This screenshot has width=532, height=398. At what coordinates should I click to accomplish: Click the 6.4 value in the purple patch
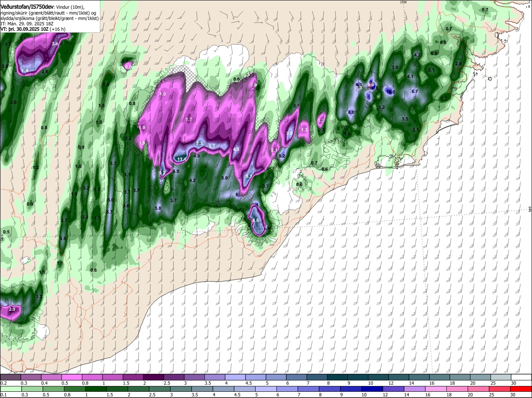25,71
